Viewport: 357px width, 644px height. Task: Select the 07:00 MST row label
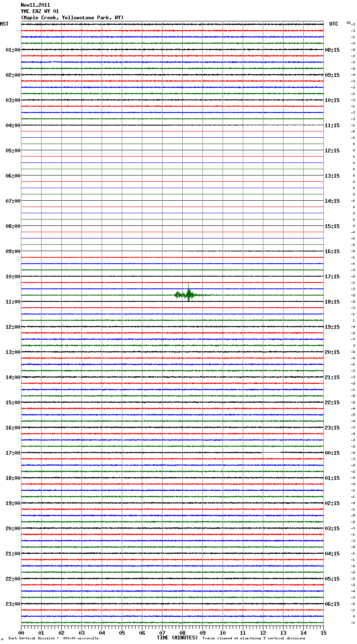pos(13,201)
